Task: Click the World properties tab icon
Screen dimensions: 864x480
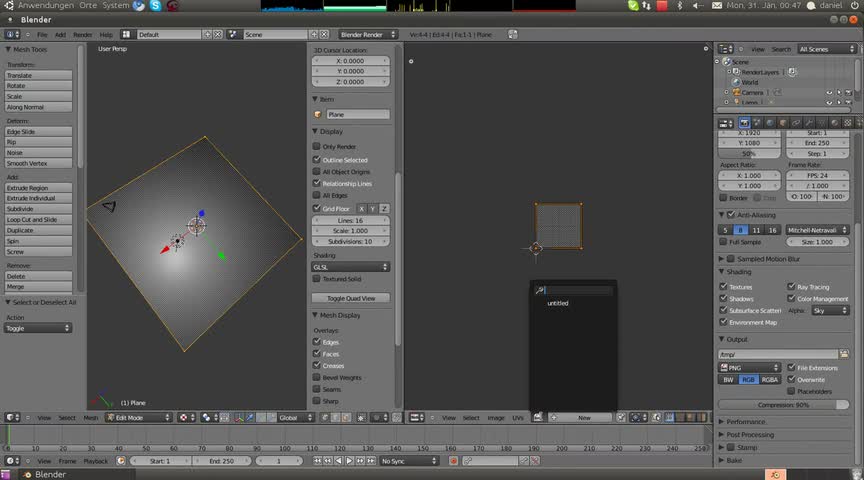Action: tap(771, 122)
